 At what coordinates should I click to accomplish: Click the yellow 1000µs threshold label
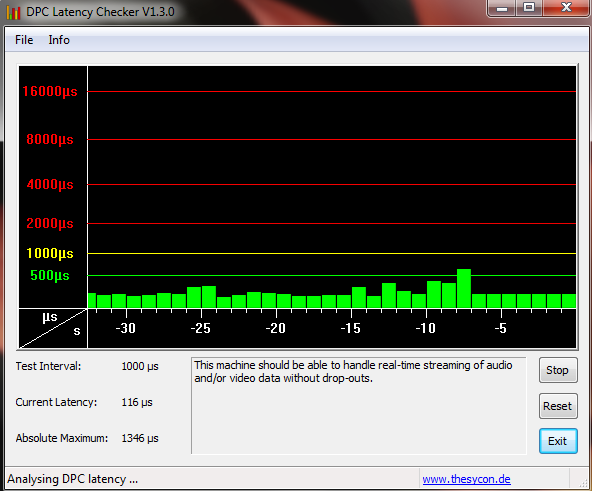50,253
